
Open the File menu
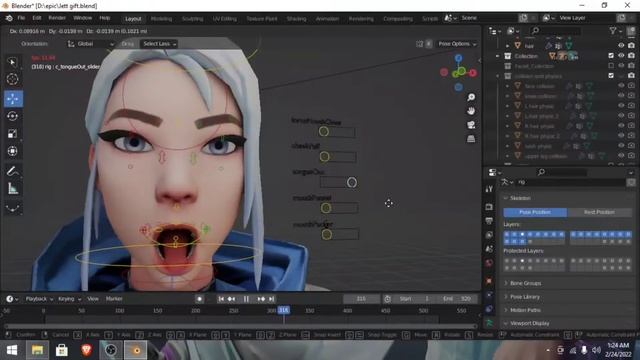coord(21,18)
